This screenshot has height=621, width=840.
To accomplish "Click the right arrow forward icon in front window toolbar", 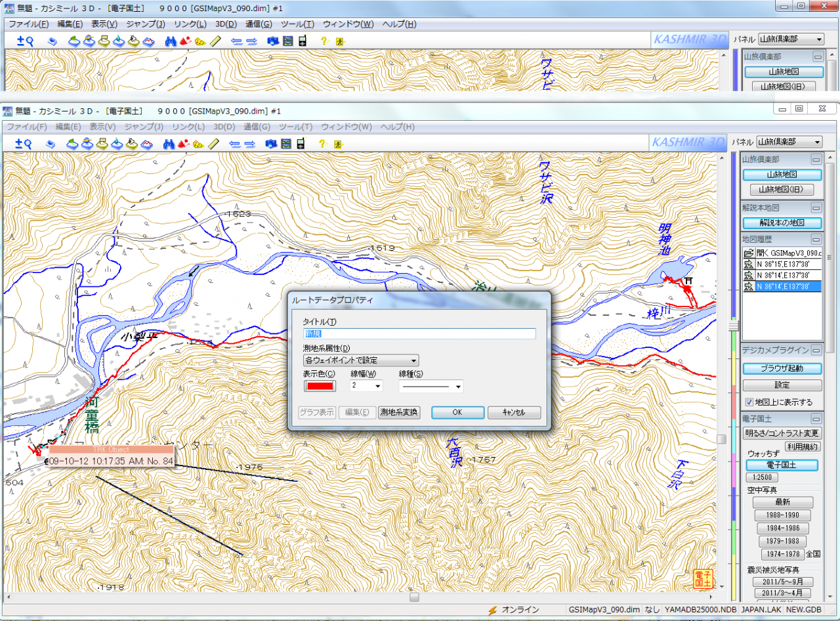I will tap(249, 143).
